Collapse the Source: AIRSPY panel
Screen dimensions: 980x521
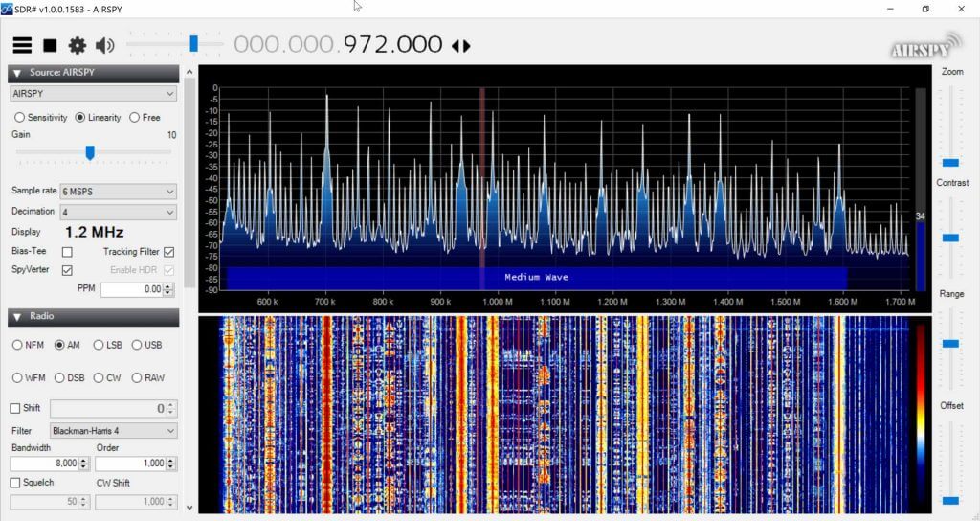(x=17, y=73)
